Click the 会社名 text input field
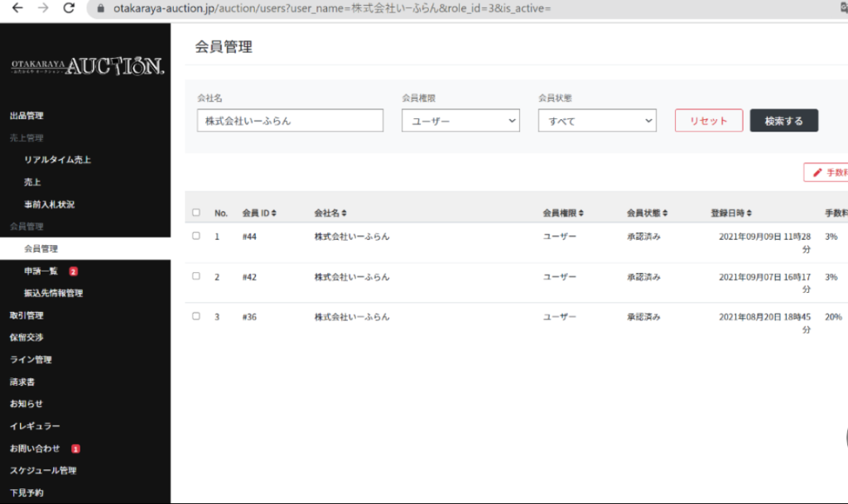This screenshot has width=848, height=504. (290, 121)
